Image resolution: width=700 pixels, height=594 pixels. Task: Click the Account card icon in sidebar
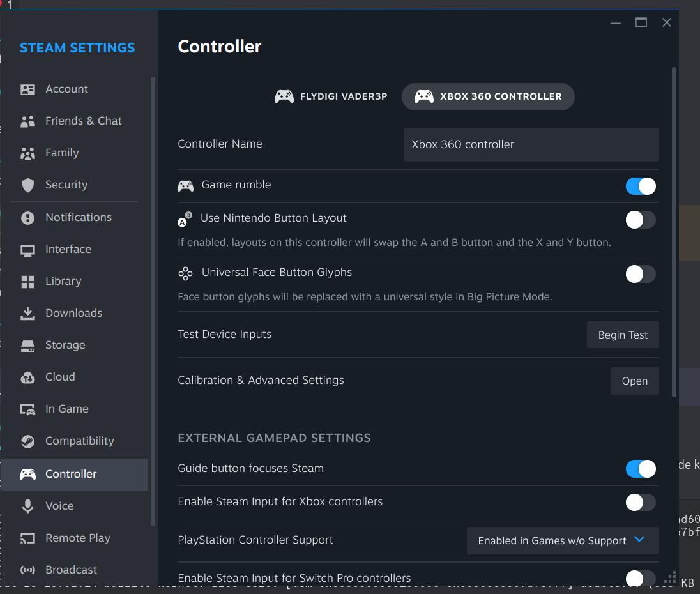coord(27,89)
